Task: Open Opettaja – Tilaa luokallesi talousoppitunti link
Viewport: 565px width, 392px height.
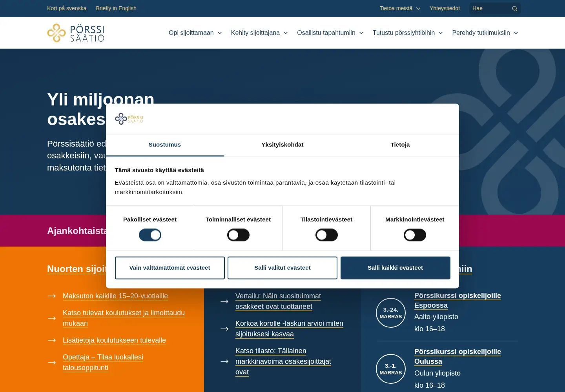Action: [x=103, y=363]
